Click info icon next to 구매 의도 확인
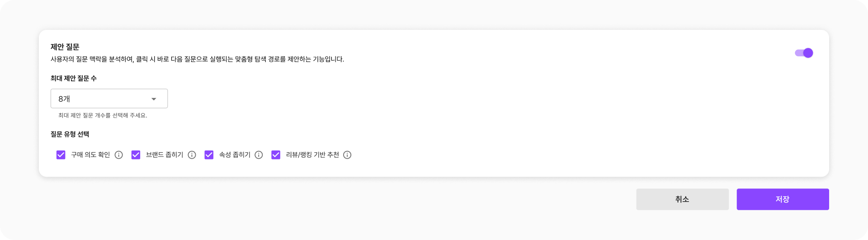The image size is (868, 240). [119, 155]
